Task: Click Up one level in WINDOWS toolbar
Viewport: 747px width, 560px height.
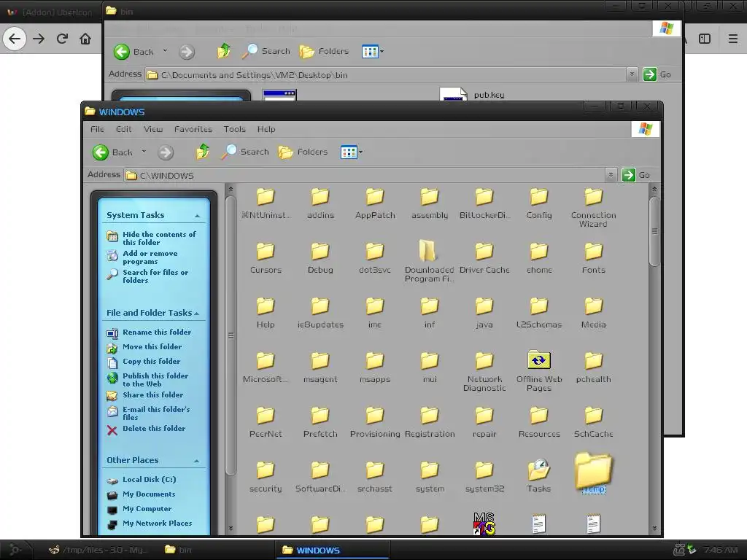Action: (x=203, y=152)
